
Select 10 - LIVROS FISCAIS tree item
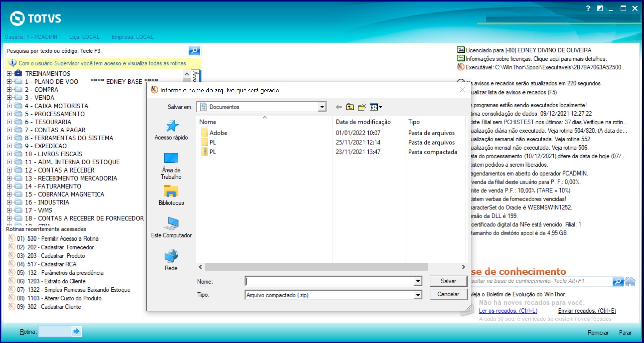click(x=54, y=154)
